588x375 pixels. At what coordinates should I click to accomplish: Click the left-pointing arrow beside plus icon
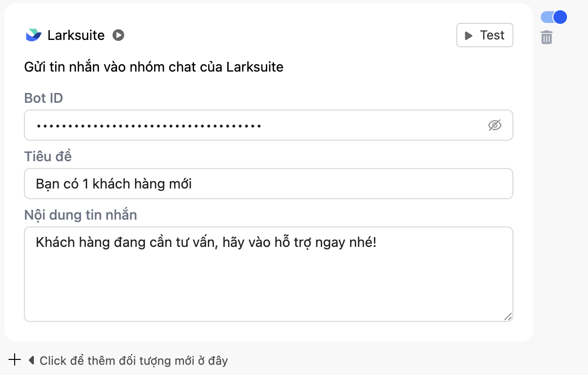point(32,360)
